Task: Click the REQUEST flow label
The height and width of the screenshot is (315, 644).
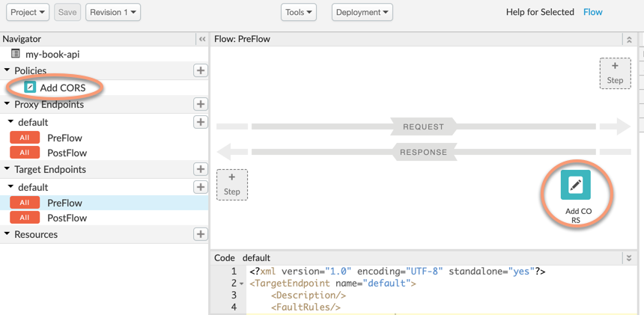Action: [423, 126]
